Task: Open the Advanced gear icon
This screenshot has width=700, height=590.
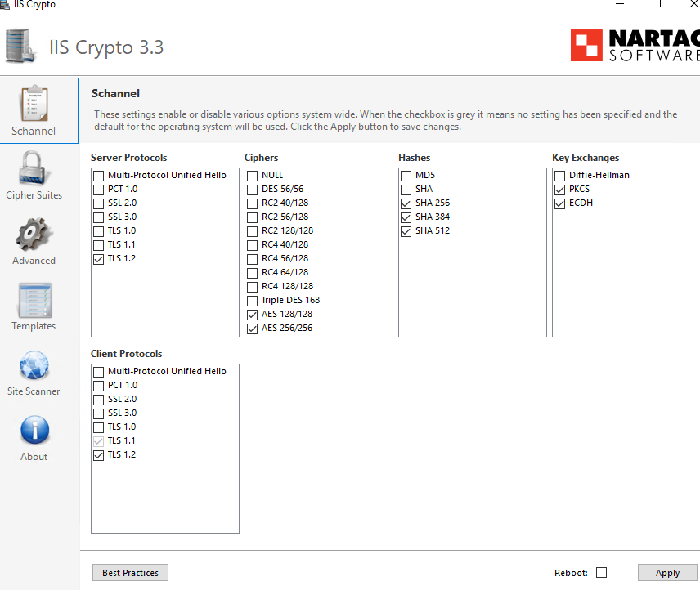Action: pos(34,234)
